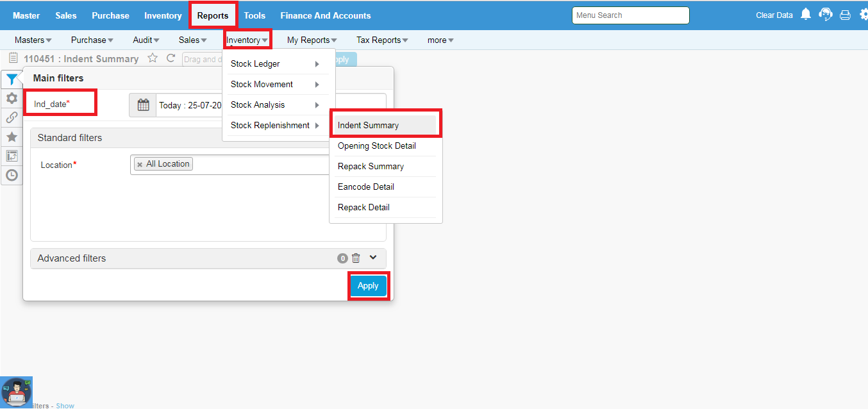The height and width of the screenshot is (409, 868).
Task: Click the support headset icon
Action: pos(826,15)
